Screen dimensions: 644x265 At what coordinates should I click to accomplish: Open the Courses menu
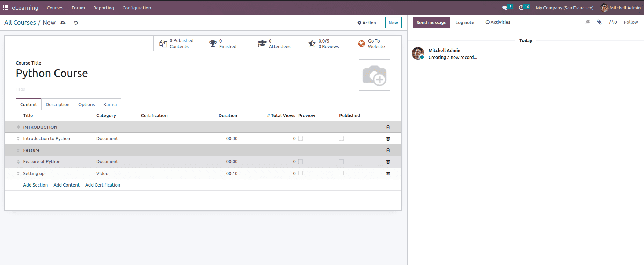click(x=55, y=8)
